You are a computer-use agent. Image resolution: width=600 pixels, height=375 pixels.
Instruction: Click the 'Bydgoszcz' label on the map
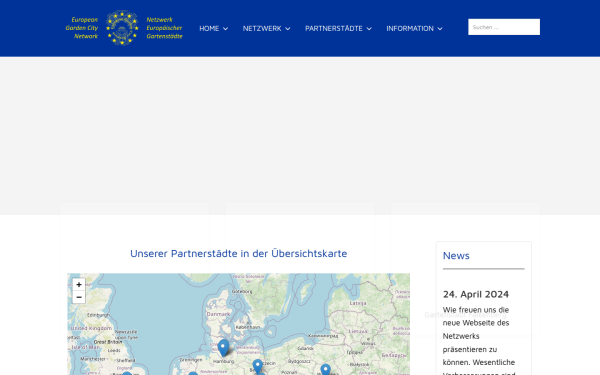click(x=299, y=361)
